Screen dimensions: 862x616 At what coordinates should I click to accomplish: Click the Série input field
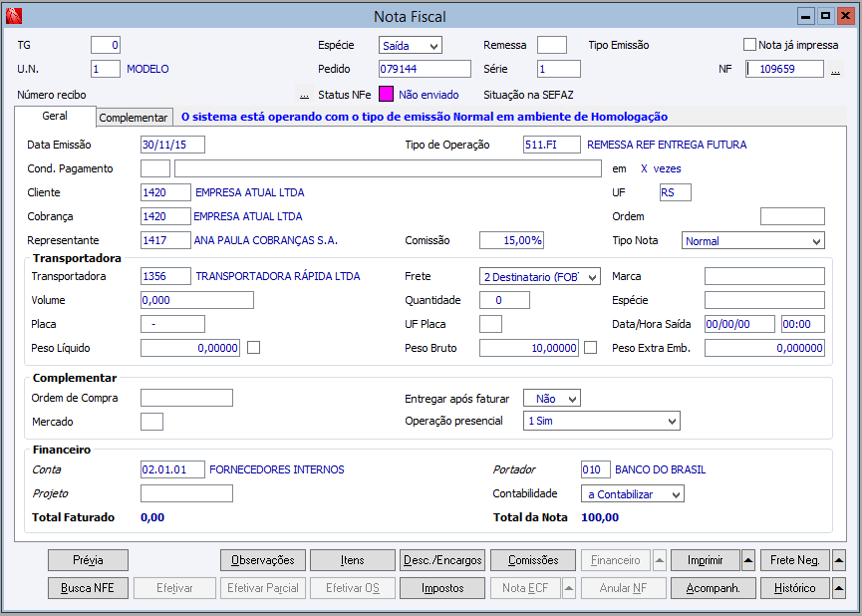[558, 69]
